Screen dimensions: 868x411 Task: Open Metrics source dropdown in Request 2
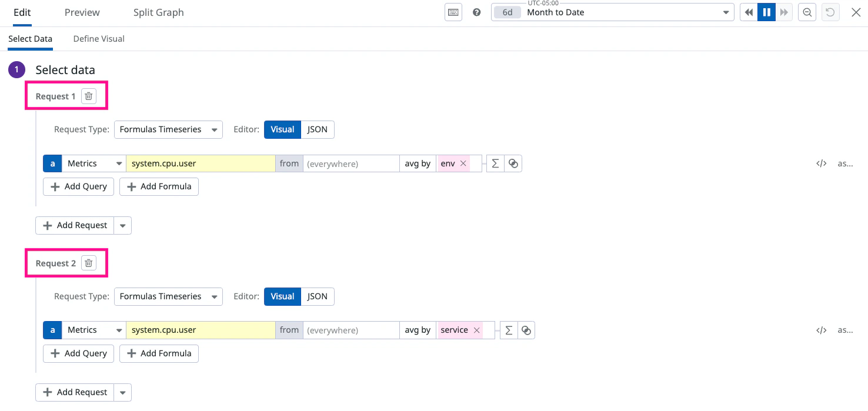pos(94,330)
